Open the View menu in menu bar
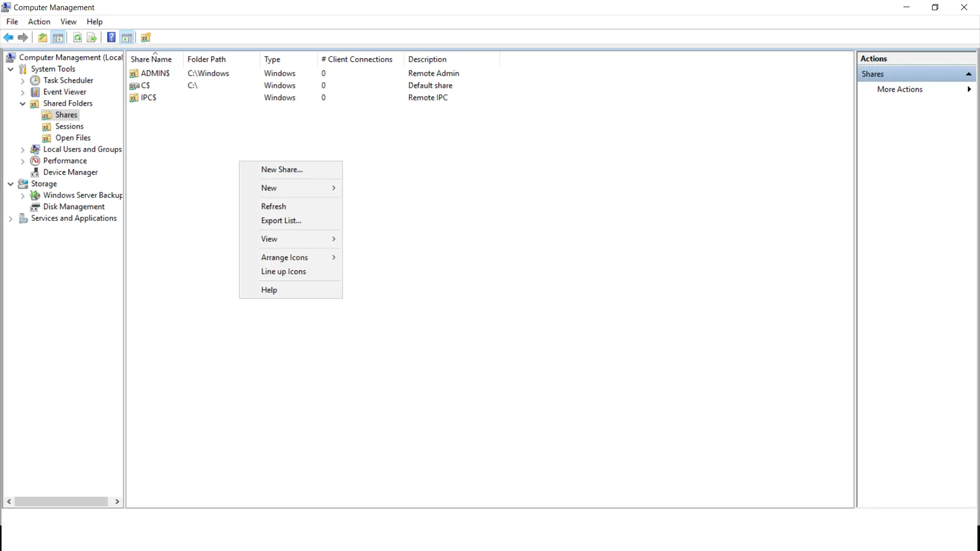Image resolution: width=980 pixels, height=551 pixels. [x=68, y=21]
